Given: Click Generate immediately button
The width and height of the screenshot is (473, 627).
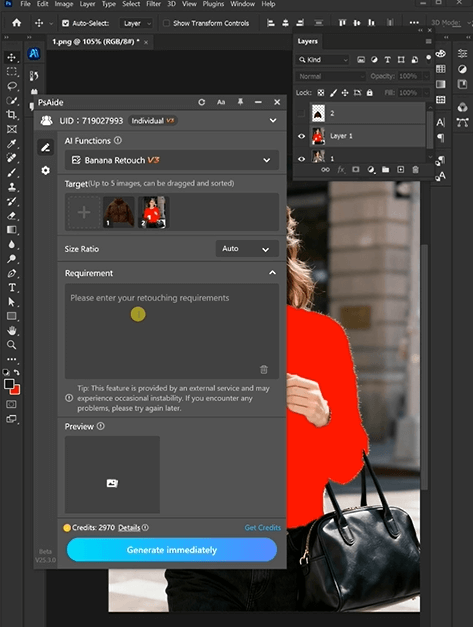Looking at the screenshot, I should (172, 549).
